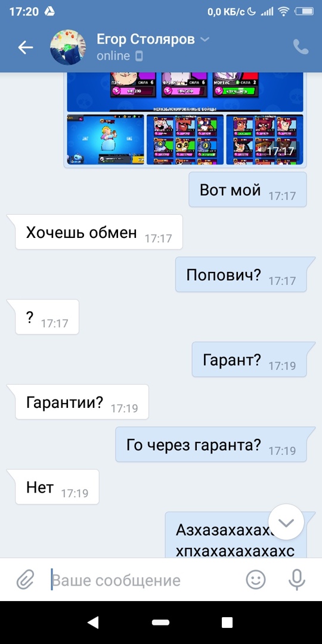Open Егор Столяров's profile avatar

coord(68,47)
